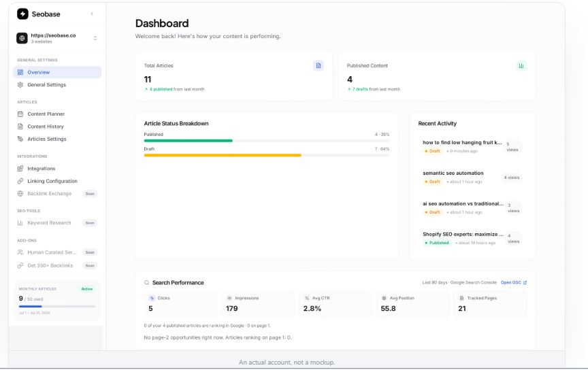Click the document icon in Total Articles card
The height and width of the screenshot is (370, 588).
(x=318, y=65)
